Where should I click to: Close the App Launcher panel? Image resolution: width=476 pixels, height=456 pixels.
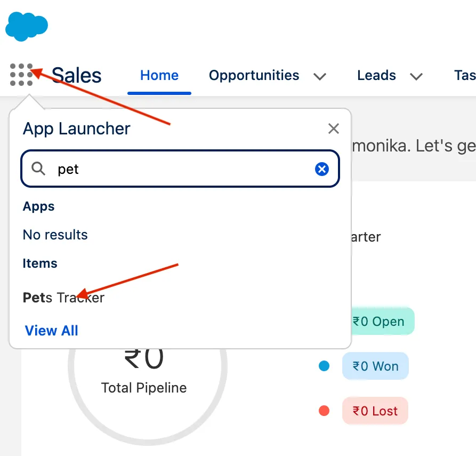[334, 129]
